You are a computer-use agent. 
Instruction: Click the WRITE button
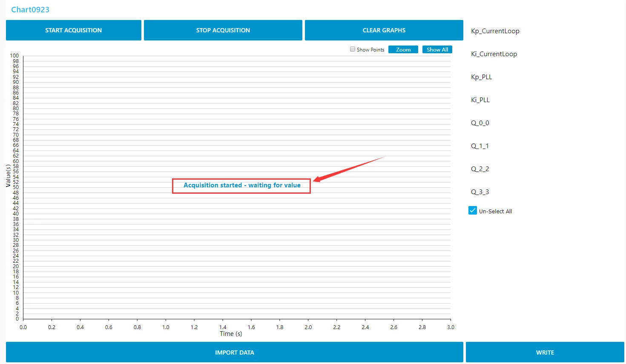click(x=545, y=353)
